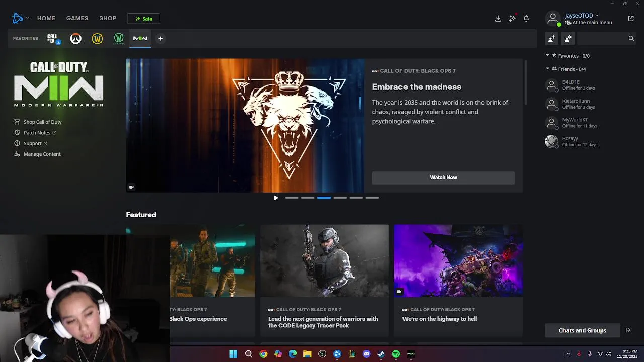Jump to the second carousel slide indicator
Image resolution: width=644 pixels, height=362 pixels.
(x=308, y=198)
